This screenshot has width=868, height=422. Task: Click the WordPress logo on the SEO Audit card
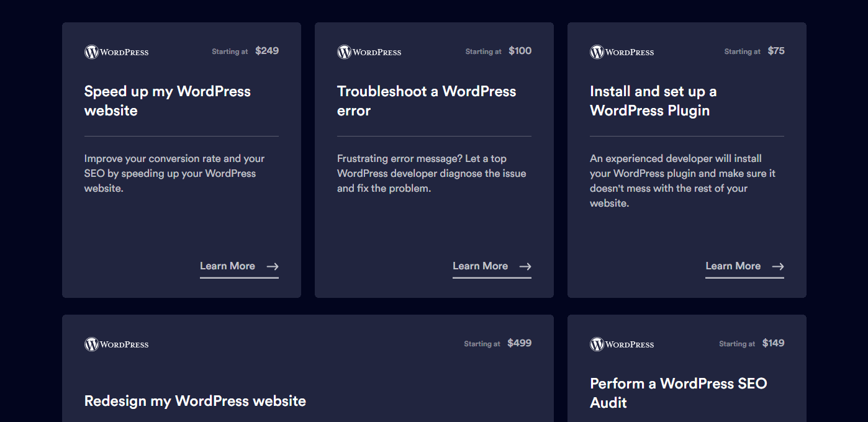(x=622, y=344)
